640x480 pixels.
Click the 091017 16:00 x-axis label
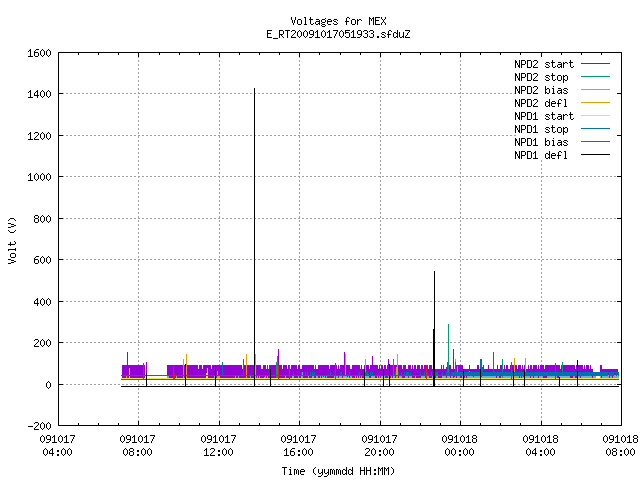coord(298,446)
